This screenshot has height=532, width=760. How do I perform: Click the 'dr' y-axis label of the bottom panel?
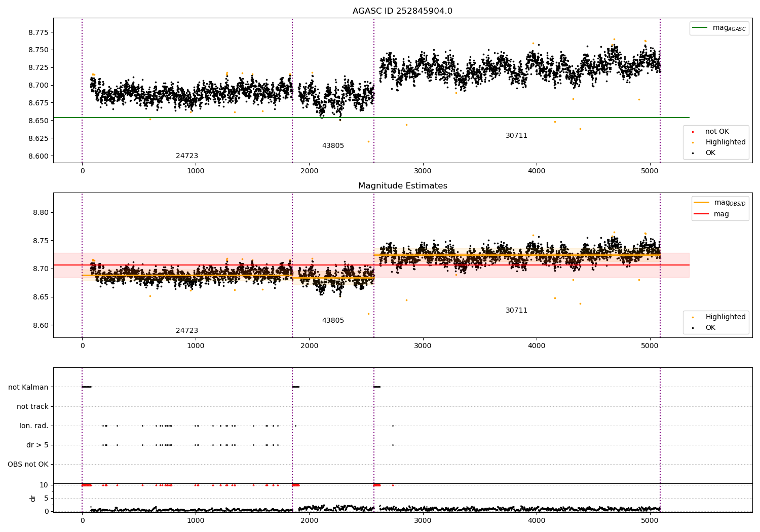coord(33,498)
